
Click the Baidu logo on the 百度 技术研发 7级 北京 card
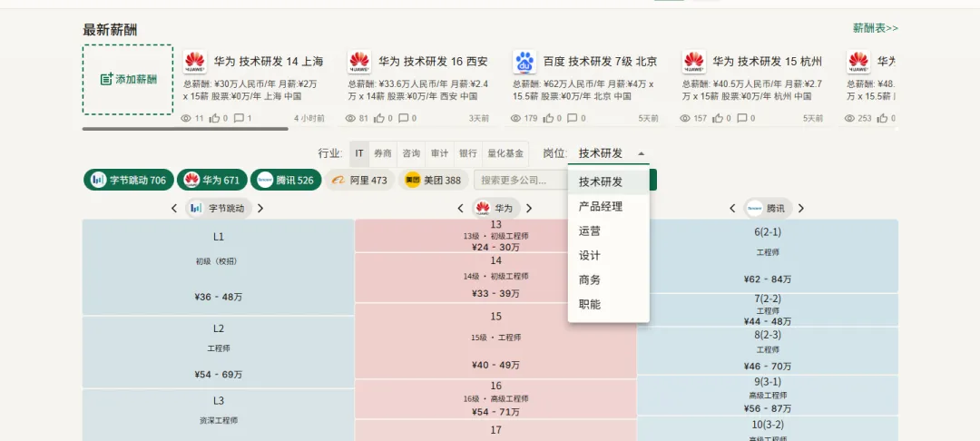pyautogui.click(x=524, y=61)
